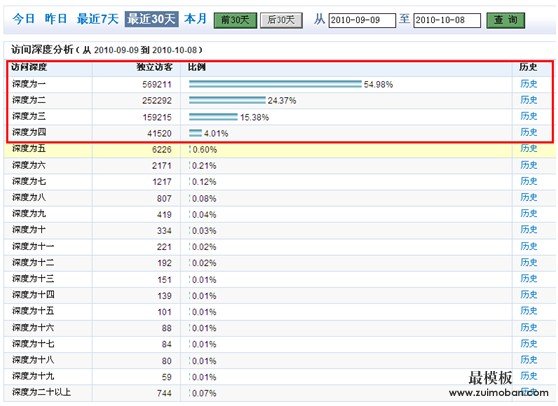
Task: Open 历史 link for 深度为十三
Action: [x=528, y=278]
